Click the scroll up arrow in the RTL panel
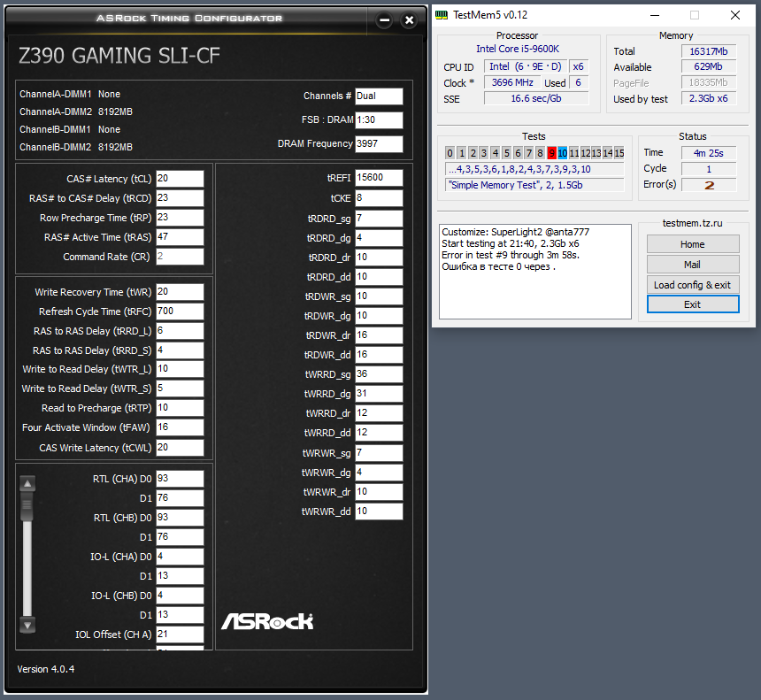Image resolution: width=761 pixels, height=700 pixels. [x=27, y=483]
